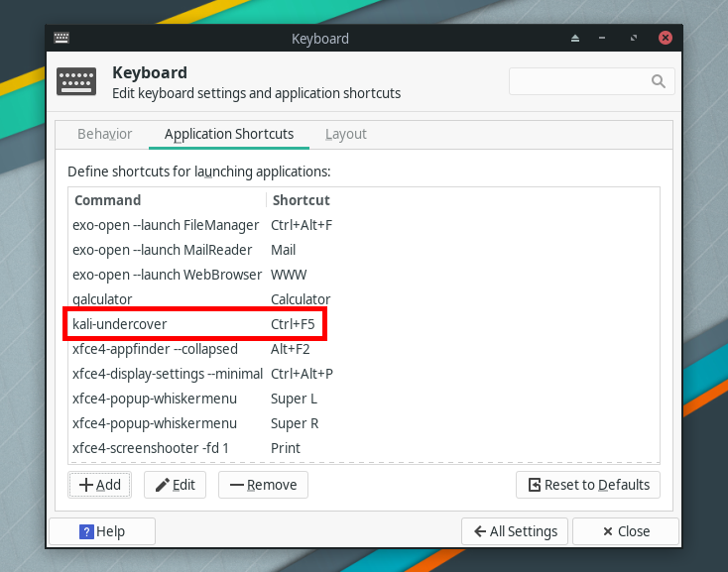This screenshot has height=572, width=728.
Task: Click the large Keyboard header icon
Action: [76, 81]
